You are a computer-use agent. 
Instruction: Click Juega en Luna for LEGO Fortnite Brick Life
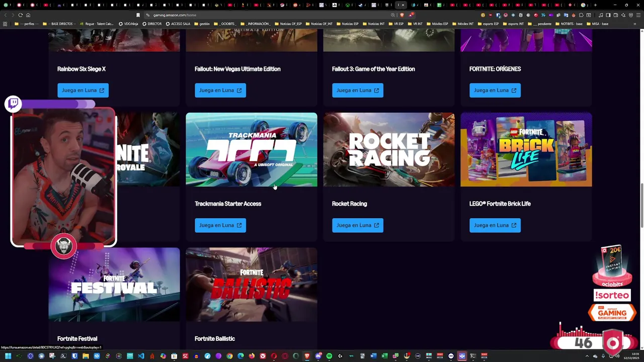click(x=495, y=225)
